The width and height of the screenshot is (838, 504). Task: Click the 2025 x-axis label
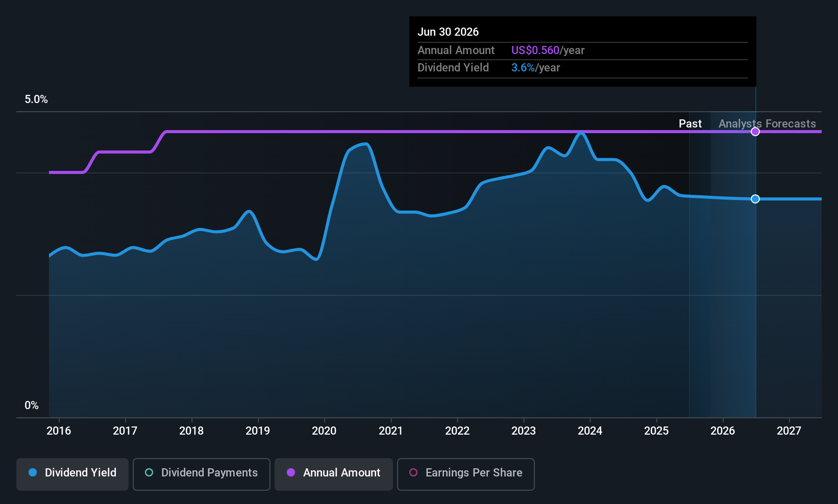[656, 431]
